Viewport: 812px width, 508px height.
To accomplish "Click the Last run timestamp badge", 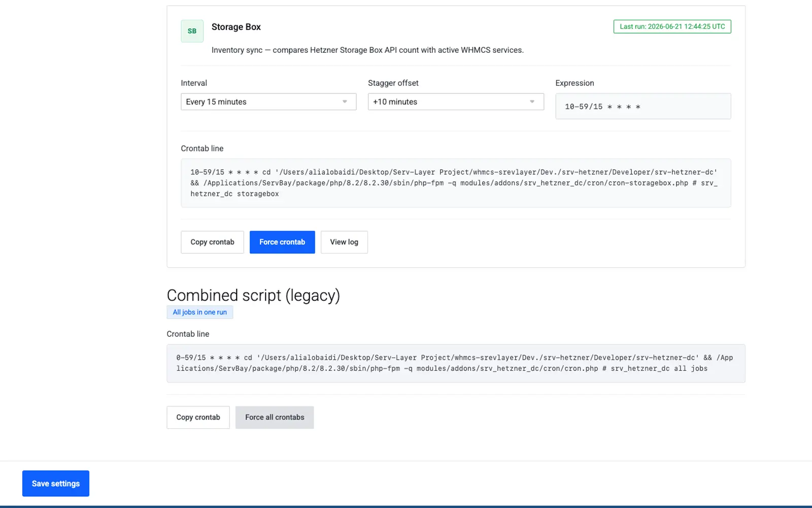I will coord(672,26).
